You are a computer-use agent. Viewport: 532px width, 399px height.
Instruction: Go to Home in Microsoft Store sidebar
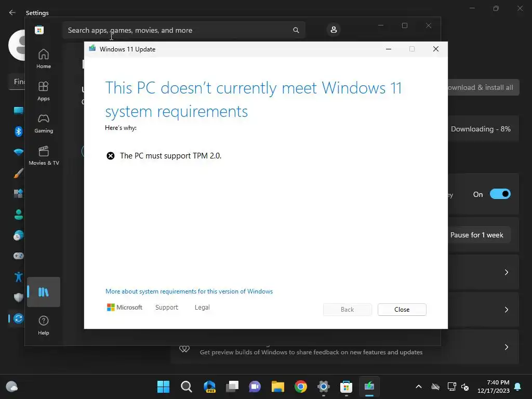[x=44, y=59]
